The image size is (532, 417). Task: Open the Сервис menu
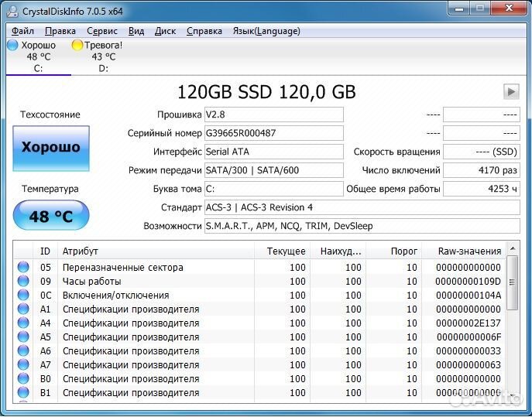(x=102, y=31)
